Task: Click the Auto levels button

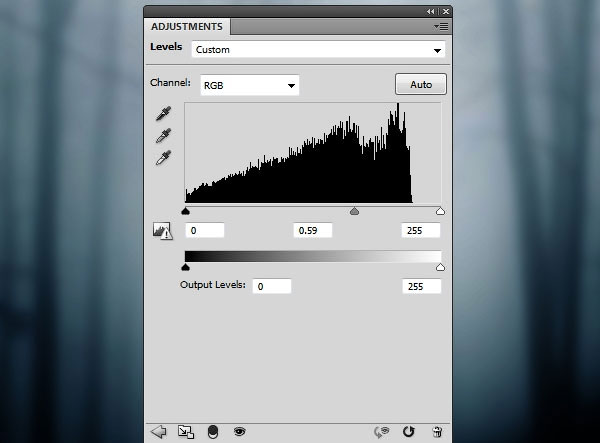Action: pyautogui.click(x=421, y=84)
